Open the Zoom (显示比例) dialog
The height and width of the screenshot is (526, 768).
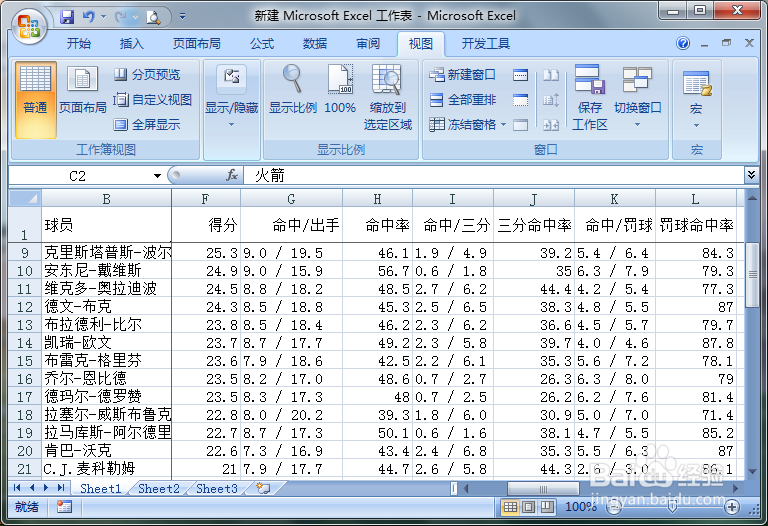tap(292, 90)
